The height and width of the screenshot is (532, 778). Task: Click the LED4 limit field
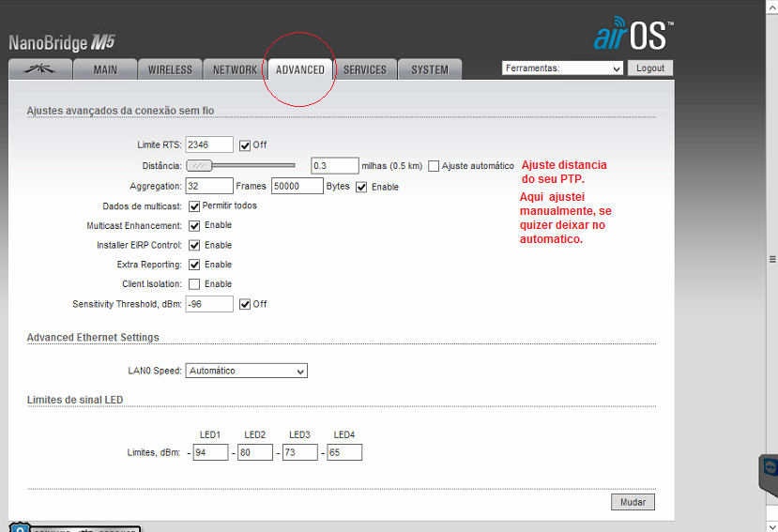point(344,452)
